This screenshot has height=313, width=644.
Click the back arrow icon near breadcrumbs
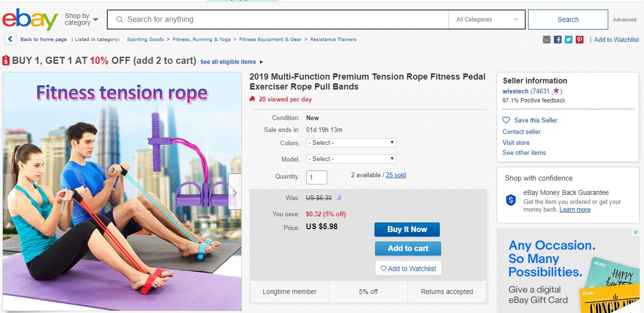coord(10,40)
